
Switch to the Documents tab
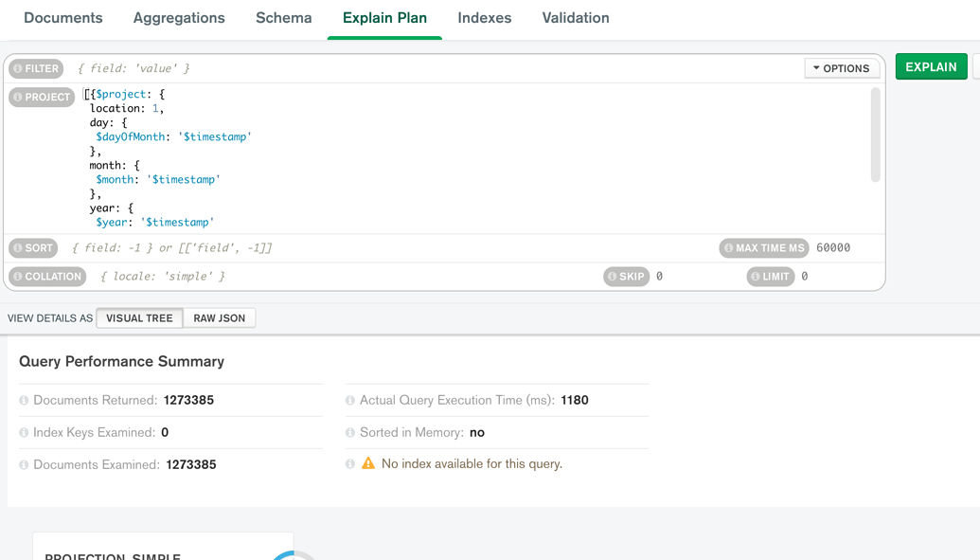pos(62,17)
